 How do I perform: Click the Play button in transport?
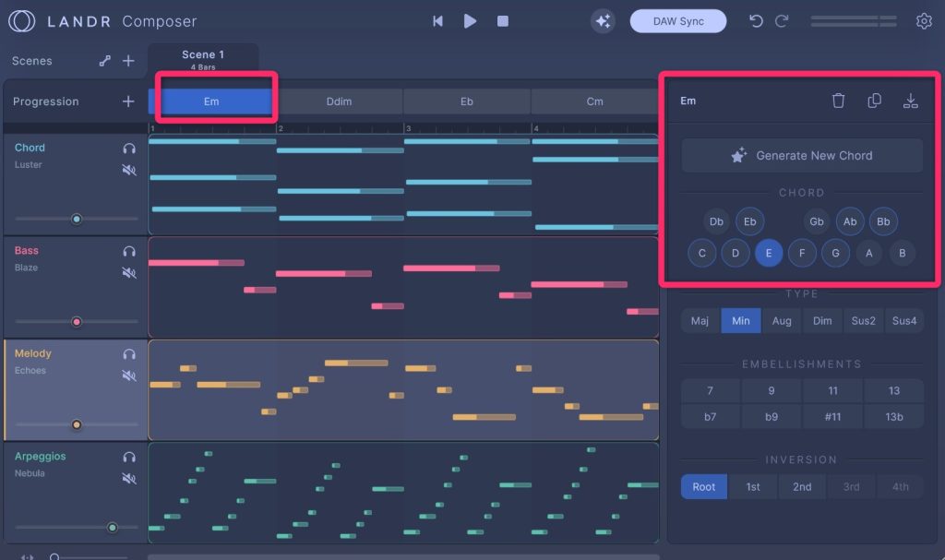pos(470,21)
